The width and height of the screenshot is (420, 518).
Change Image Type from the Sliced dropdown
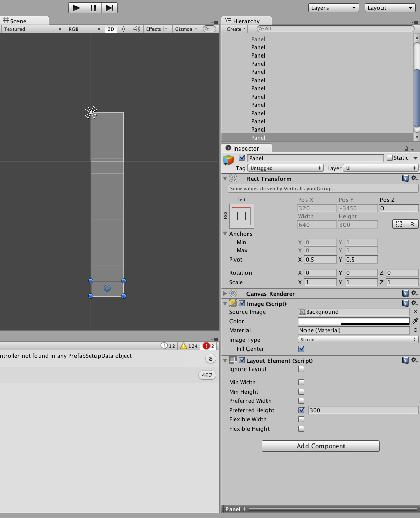tap(358, 340)
